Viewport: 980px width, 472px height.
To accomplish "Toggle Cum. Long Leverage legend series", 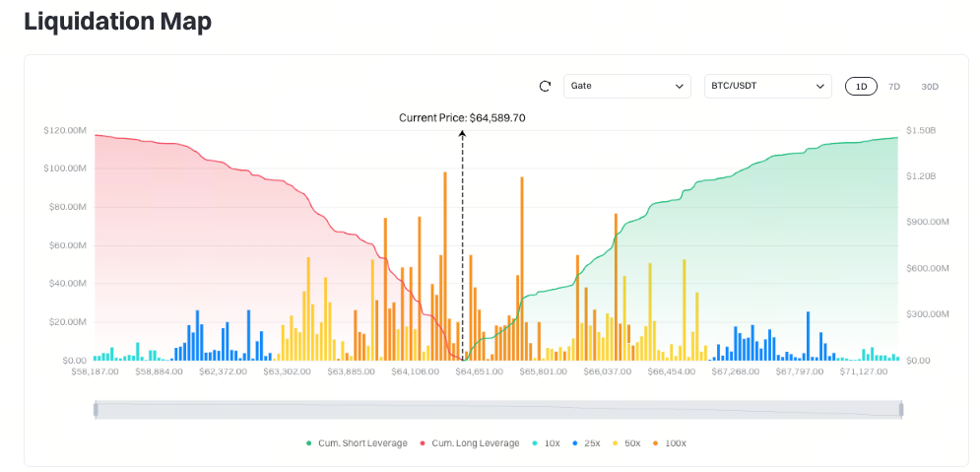I will [x=470, y=443].
